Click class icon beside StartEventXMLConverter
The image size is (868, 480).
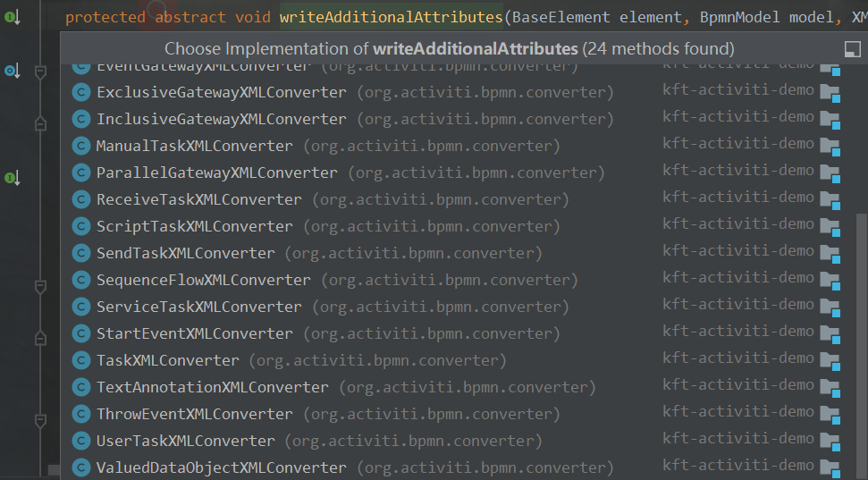coord(81,333)
